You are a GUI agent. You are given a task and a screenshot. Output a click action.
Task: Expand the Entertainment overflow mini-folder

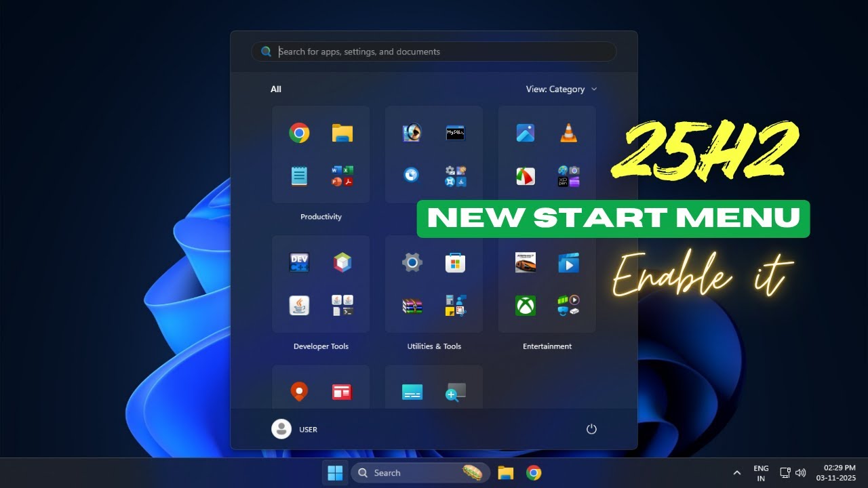click(x=568, y=306)
